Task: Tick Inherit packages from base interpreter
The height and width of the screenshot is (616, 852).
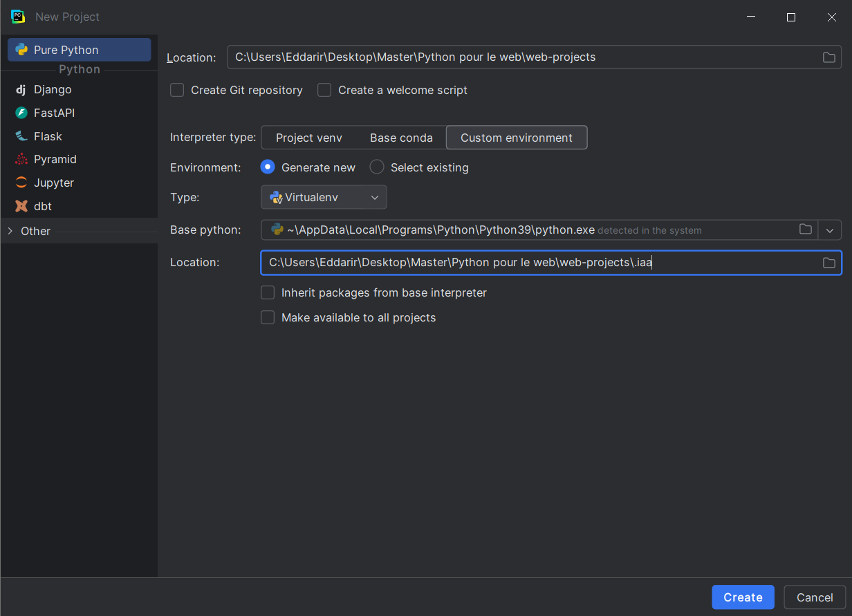Action: coord(268,293)
